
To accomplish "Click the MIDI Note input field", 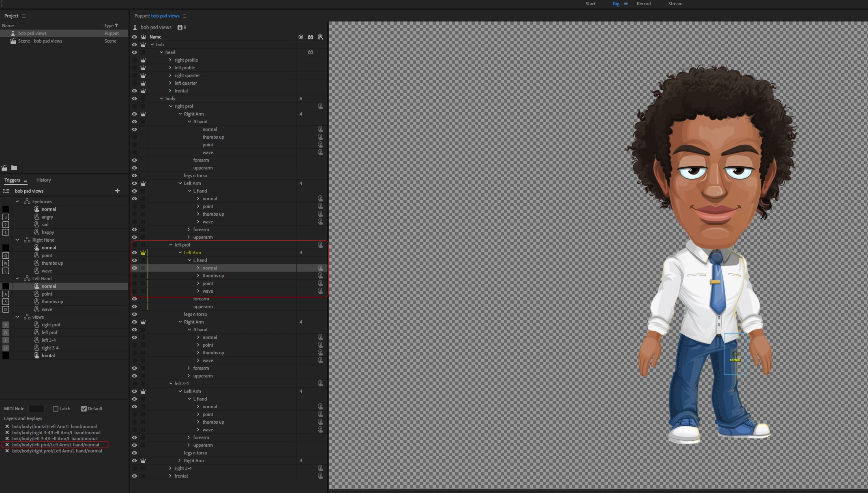I will click(36, 409).
